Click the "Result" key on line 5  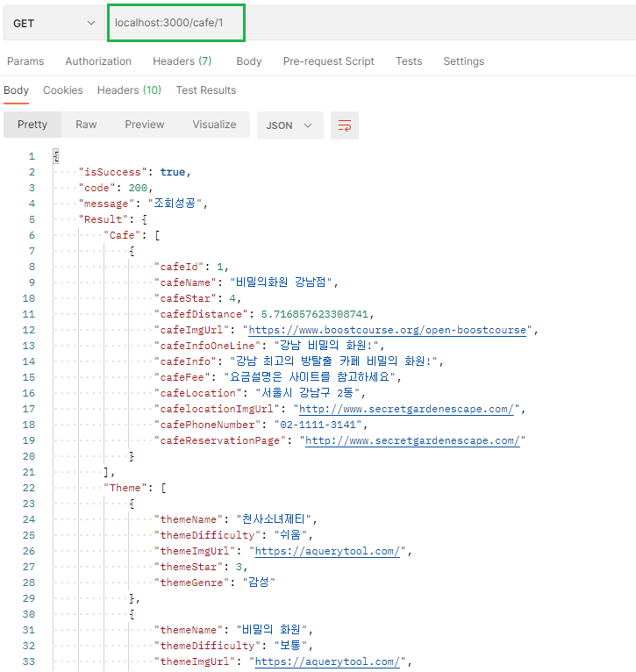[x=104, y=219]
